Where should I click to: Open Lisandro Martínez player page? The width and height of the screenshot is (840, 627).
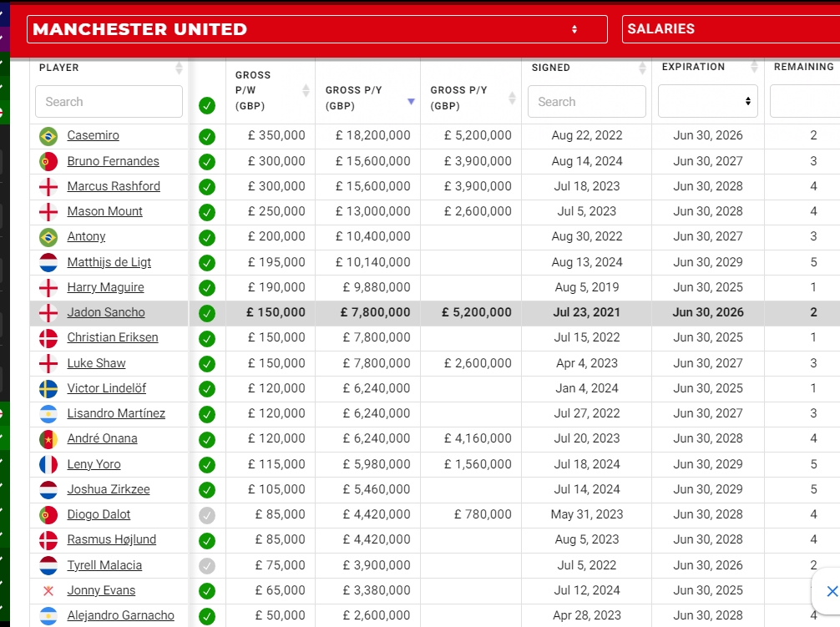[x=116, y=414]
